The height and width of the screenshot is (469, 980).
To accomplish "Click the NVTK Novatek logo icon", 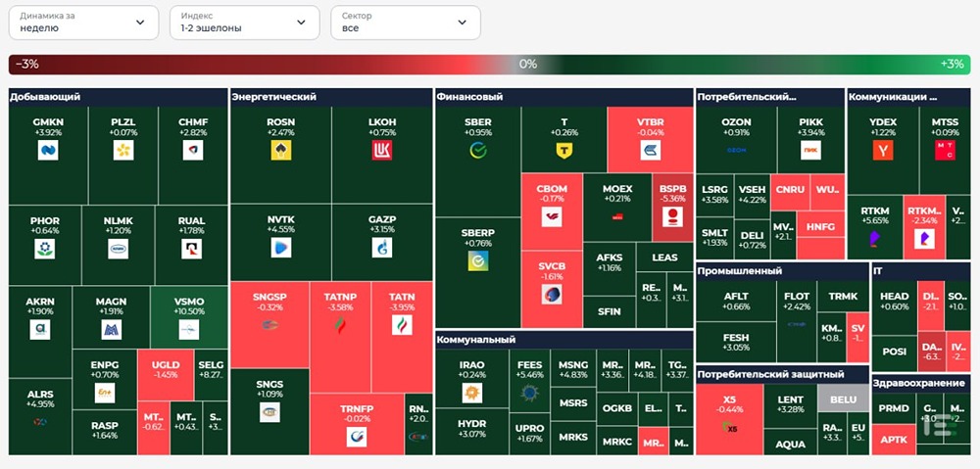I will click(x=280, y=248).
